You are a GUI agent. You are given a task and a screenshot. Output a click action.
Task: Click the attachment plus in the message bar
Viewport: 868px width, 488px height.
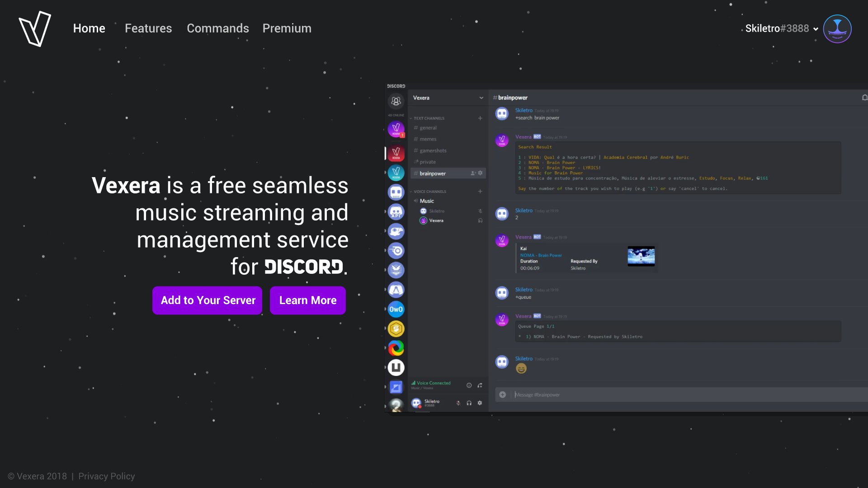coord(502,395)
